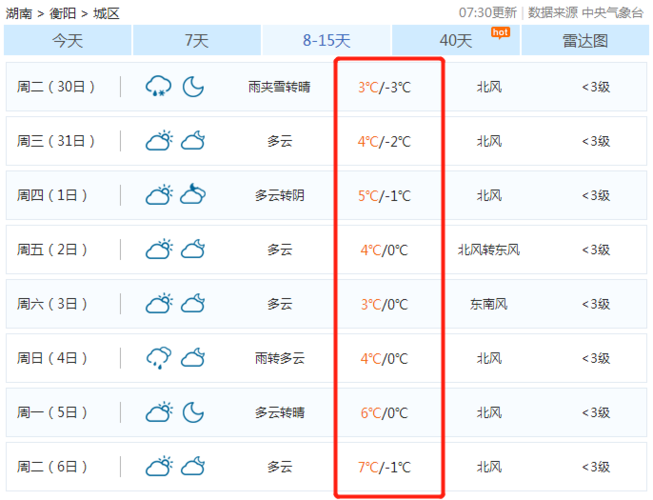Click the sleet day icon for 周二（30日）
Viewport: 653px width, 500px height.
tap(158, 87)
